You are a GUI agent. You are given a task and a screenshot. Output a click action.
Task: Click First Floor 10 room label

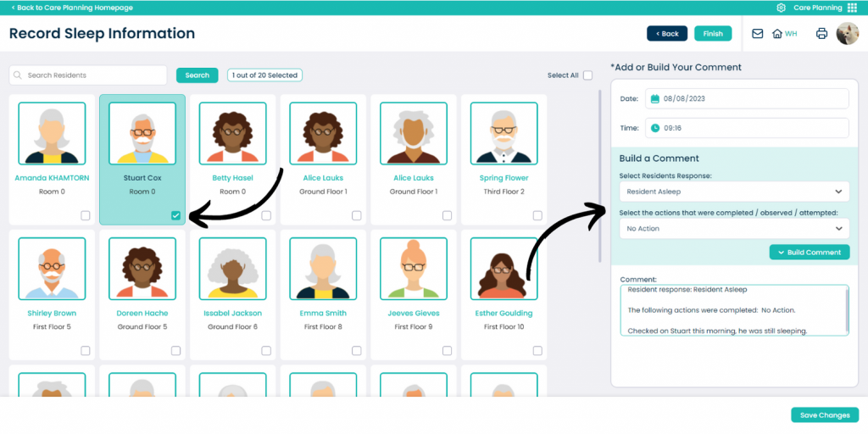(504, 326)
